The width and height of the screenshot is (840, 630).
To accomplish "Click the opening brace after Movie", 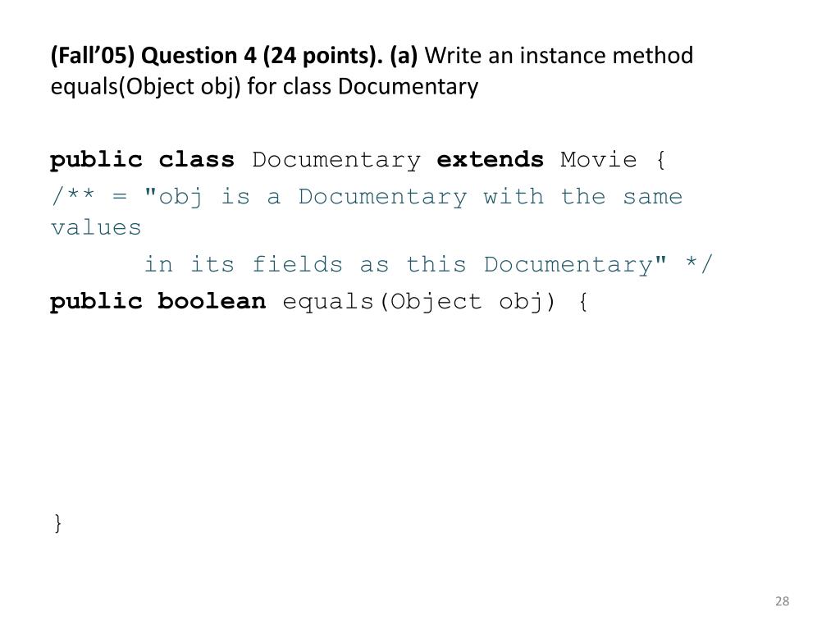I will tap(660, 160).
